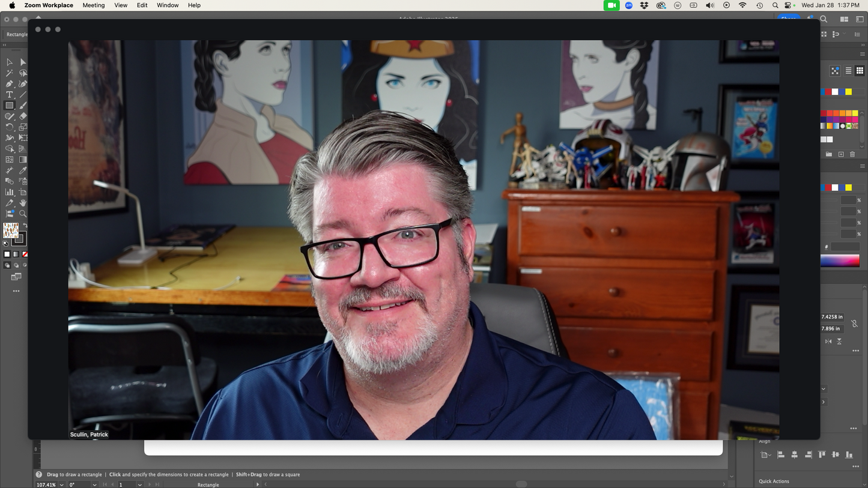868x488 pixels.
Task: Select the Lasso tool
Action: (23, 73)
